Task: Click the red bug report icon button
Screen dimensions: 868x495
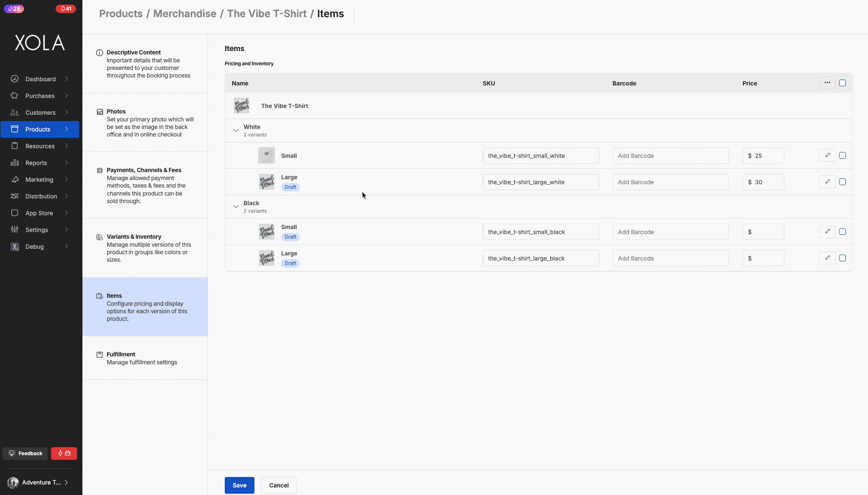Action: pyautogui.click(x=64, y=453)
